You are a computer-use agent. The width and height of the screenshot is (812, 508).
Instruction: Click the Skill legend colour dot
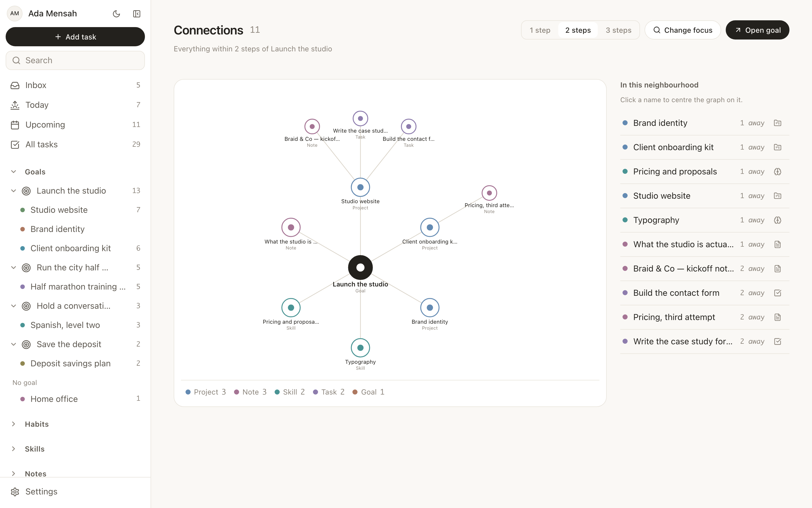point(277,392)
